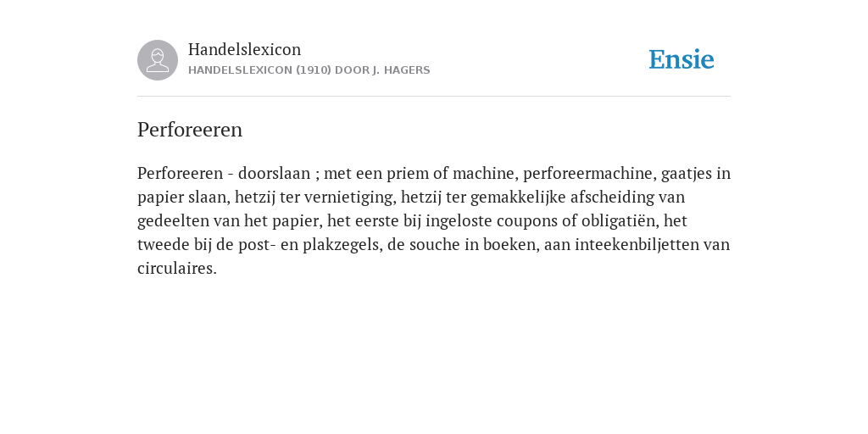Click the final word circulaires
868x434 pixels.
pos(177,269)
